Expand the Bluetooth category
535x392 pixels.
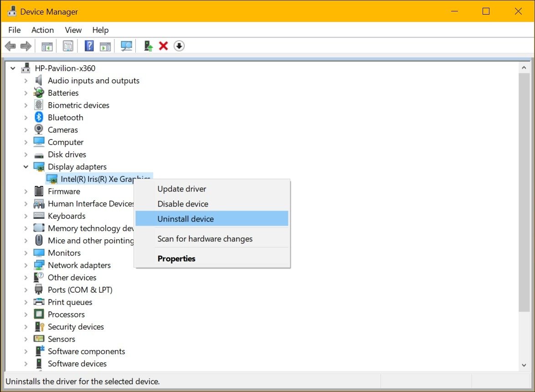click(26, 118)
